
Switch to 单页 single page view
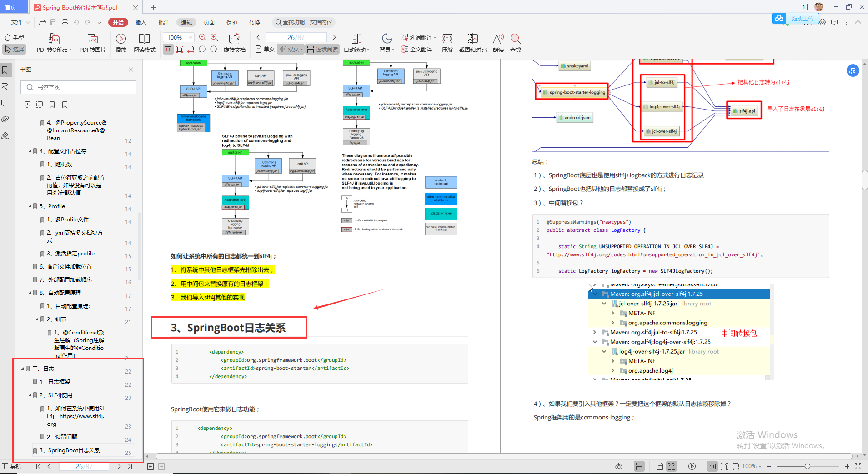point(265,49)
